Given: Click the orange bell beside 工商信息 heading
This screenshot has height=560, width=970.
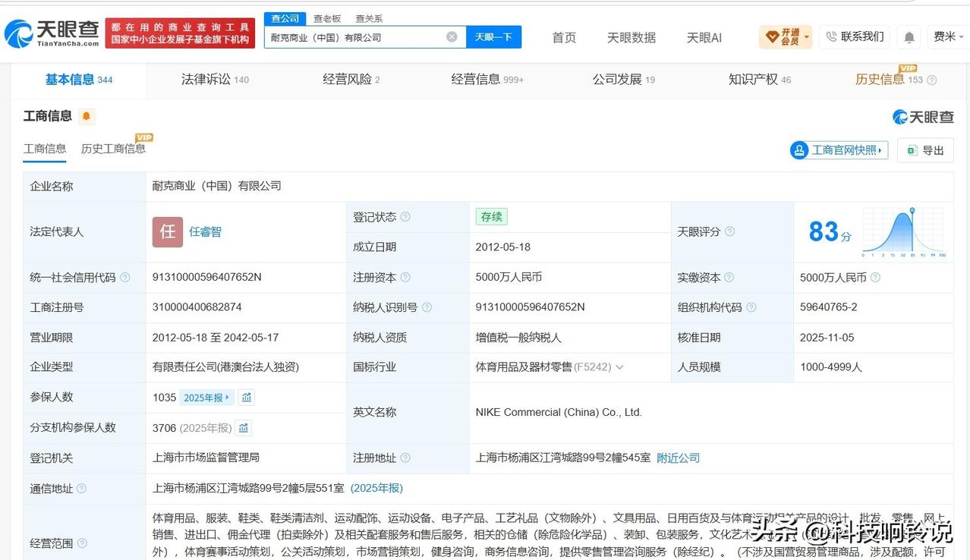Looking at the screenshot, I should (x=86, y=116).
